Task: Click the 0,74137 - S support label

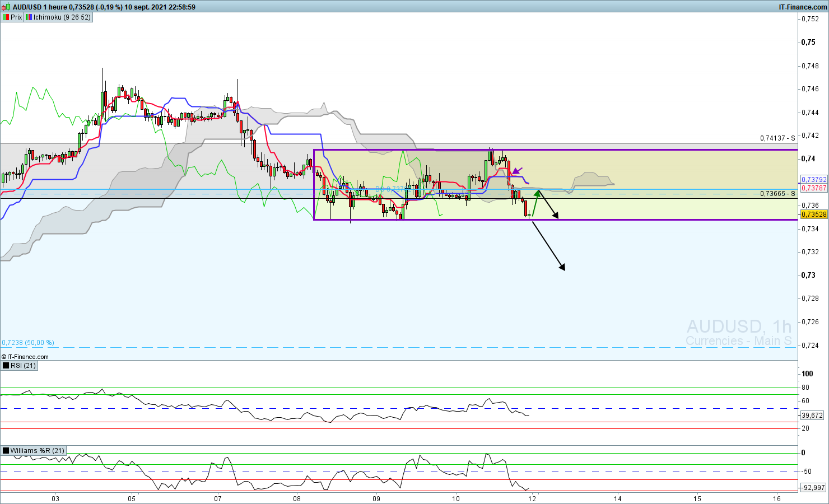Action: (777, 138)
